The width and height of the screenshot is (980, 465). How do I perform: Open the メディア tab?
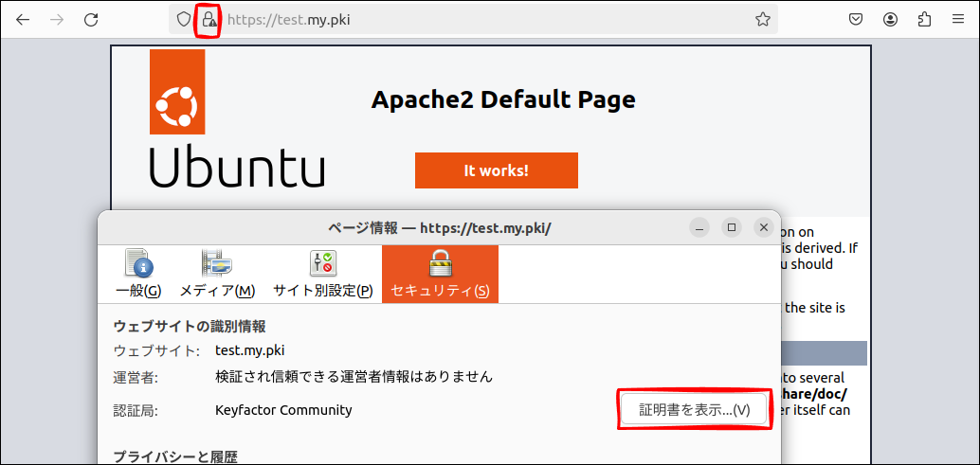(217, 275)
